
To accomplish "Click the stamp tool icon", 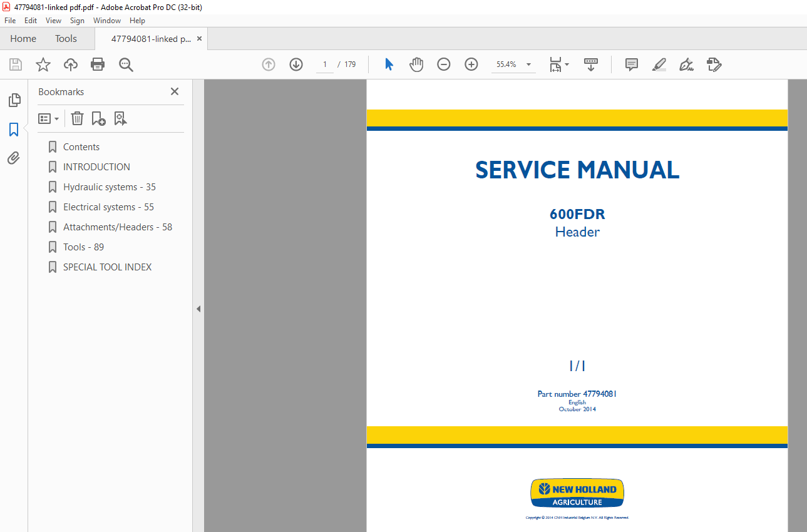I will [714, 64].
